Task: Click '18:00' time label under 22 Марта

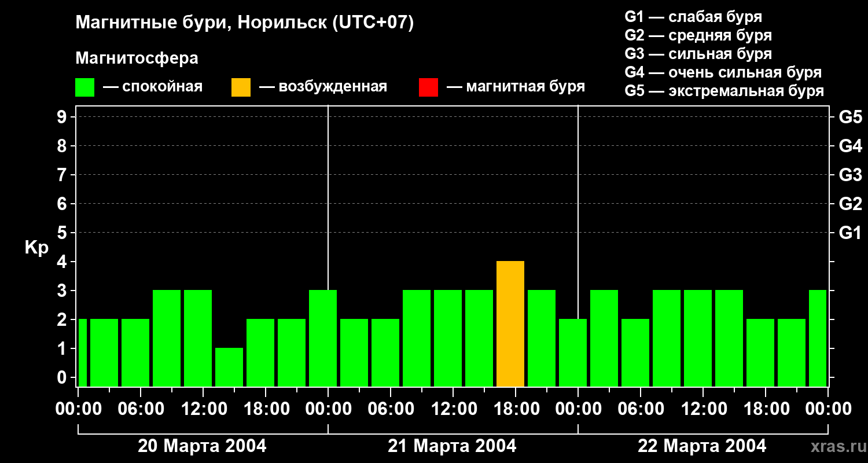Action: coord(766,409)
